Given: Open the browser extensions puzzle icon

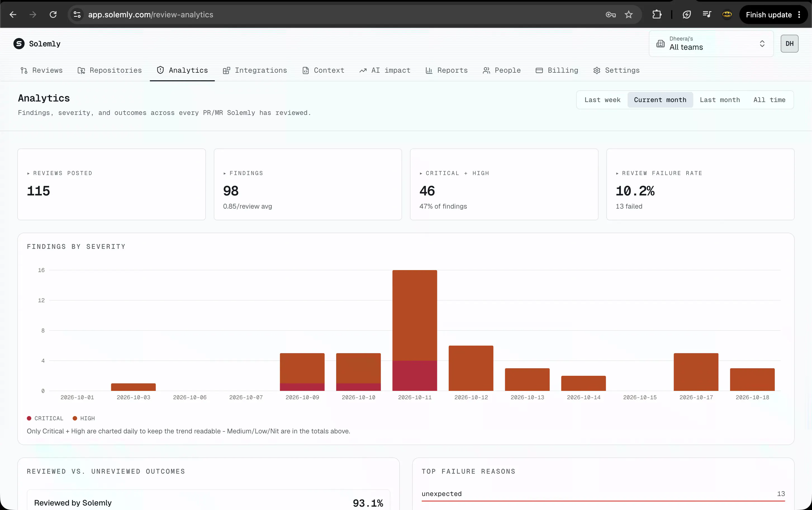Looking at the screenshot, I should [x=657, y=15].
